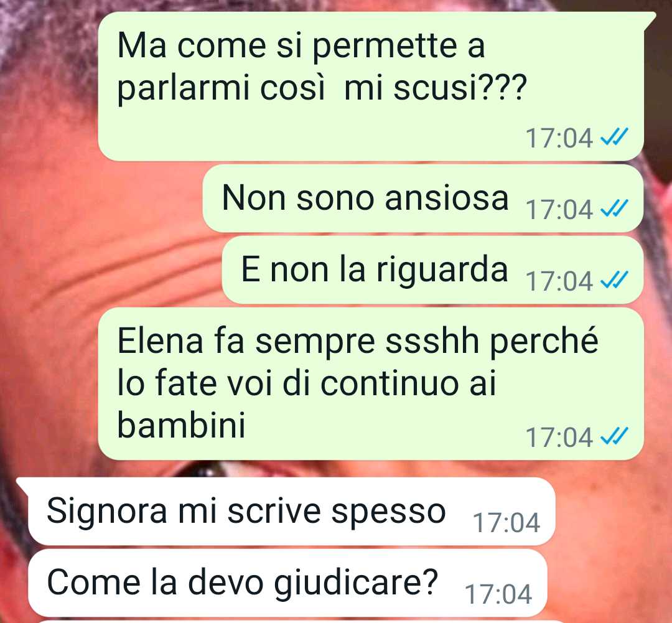The height and width of the screenshot is (623, 672).
Task: Click blue double-check beside 'Non sono ansiosa'
Action: click(614, 209)
